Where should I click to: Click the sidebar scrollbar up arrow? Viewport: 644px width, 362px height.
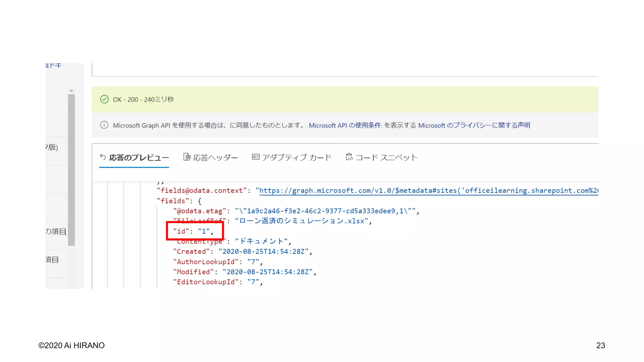(71, 90)
